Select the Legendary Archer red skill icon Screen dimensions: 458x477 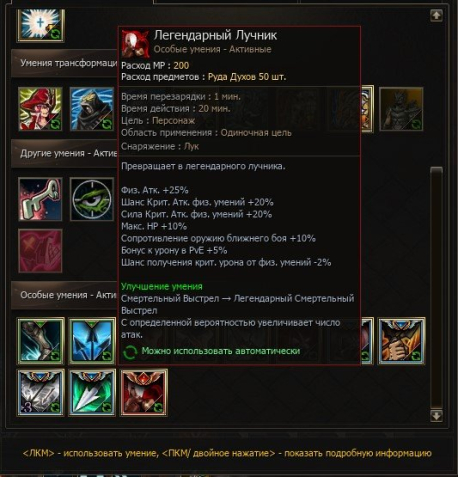click(144, 392)
